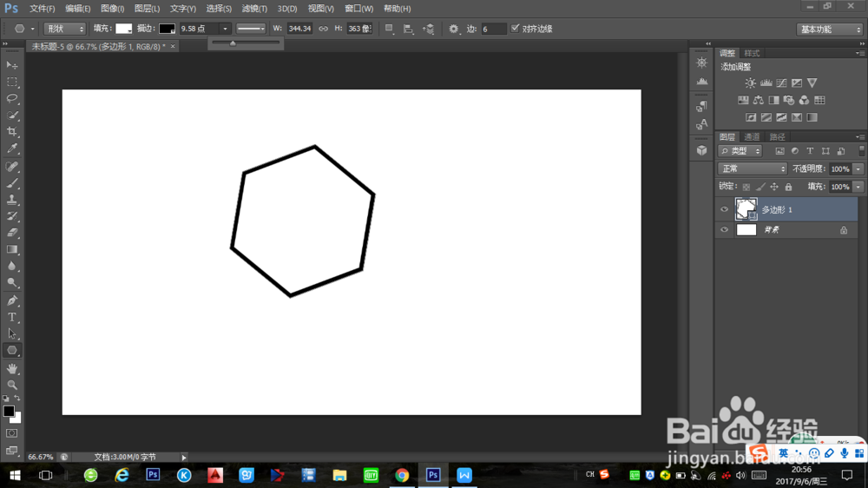This screenshot has height=488, width=868.
Task: Select the Horizontal Type tool
Action: (12, 317)
